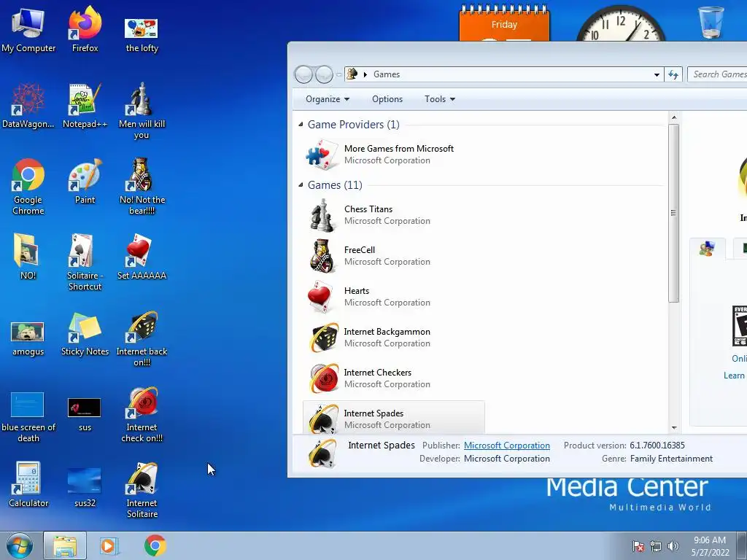Click the analog clock gadget
The image size is (747, 560).
[620, 24]
